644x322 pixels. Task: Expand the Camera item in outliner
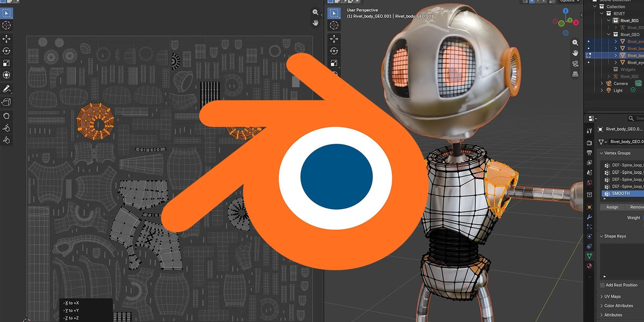(x=602, y=84)
